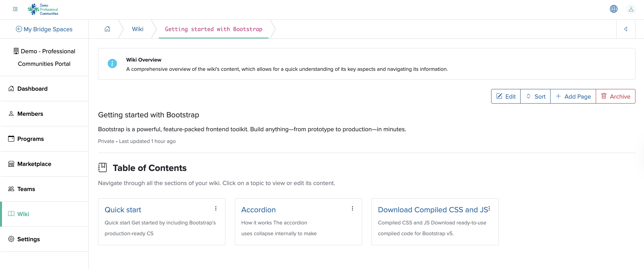
Task: Click the Quick start card description text
Action: pyautogui.click(x=160, y=228)
